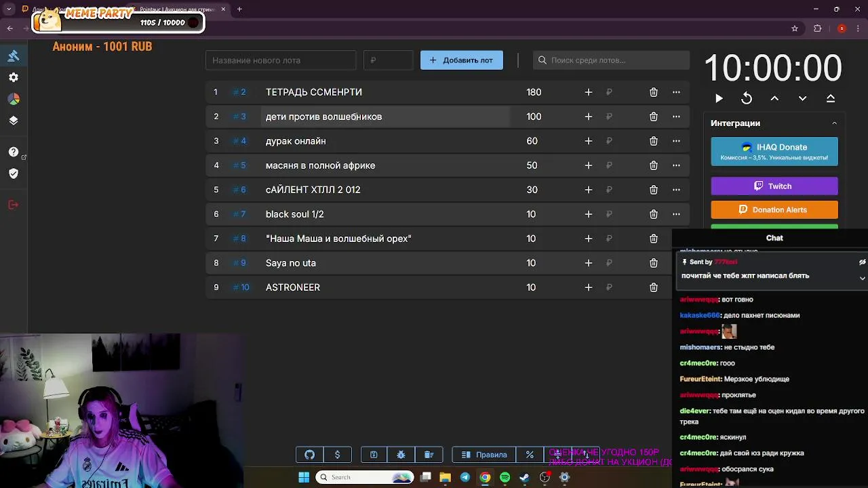This screenshot has width=868, height=488.
Task: Add amount to black soul 1/2 lot
Action: click(x=589, y=214)
